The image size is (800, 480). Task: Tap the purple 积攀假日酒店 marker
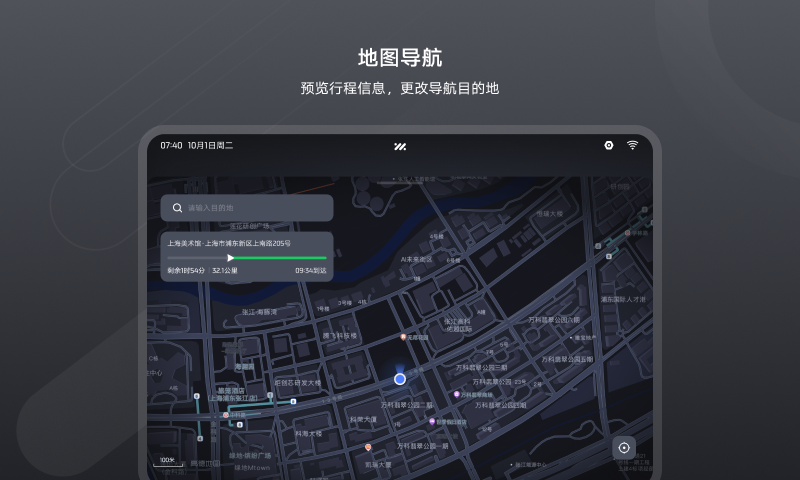tap(432, 421)
